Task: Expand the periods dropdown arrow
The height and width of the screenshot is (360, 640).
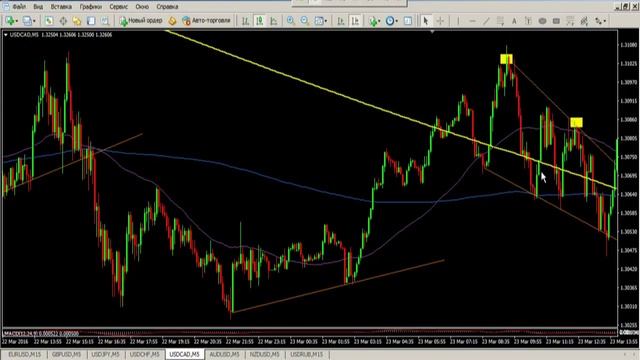Action: 397,21
